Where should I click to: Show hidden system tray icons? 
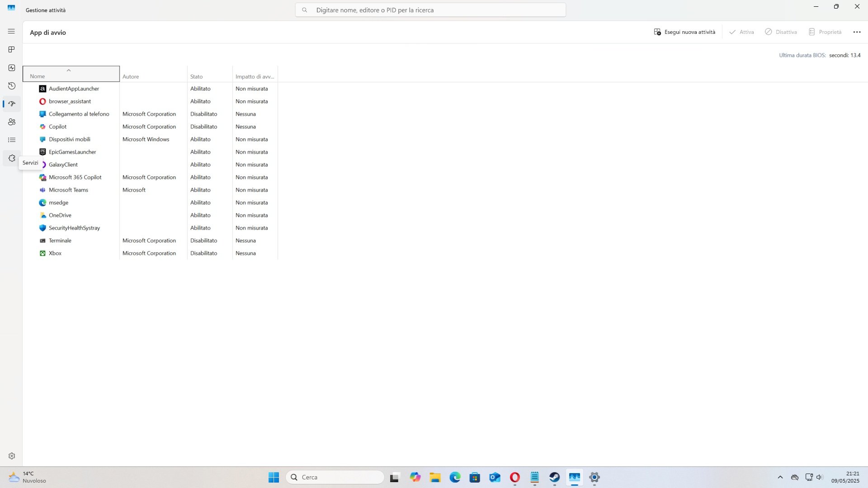pos(780,477)
